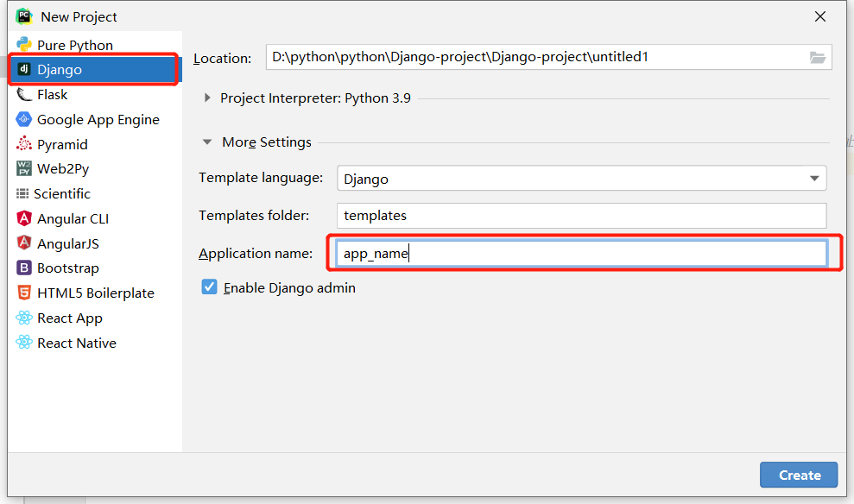Collapse the More Settings section
The width and height of the screenshot is (854, 504).
point(207,142)
